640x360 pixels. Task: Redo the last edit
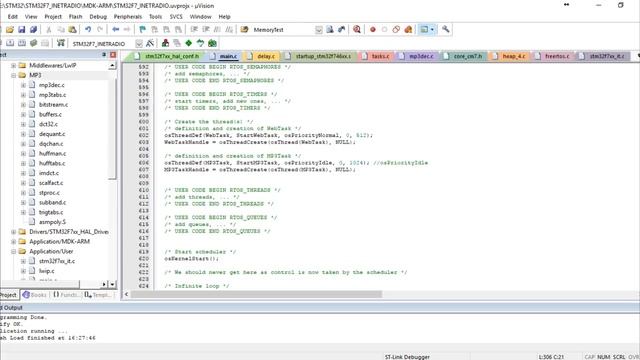point(100,29)
